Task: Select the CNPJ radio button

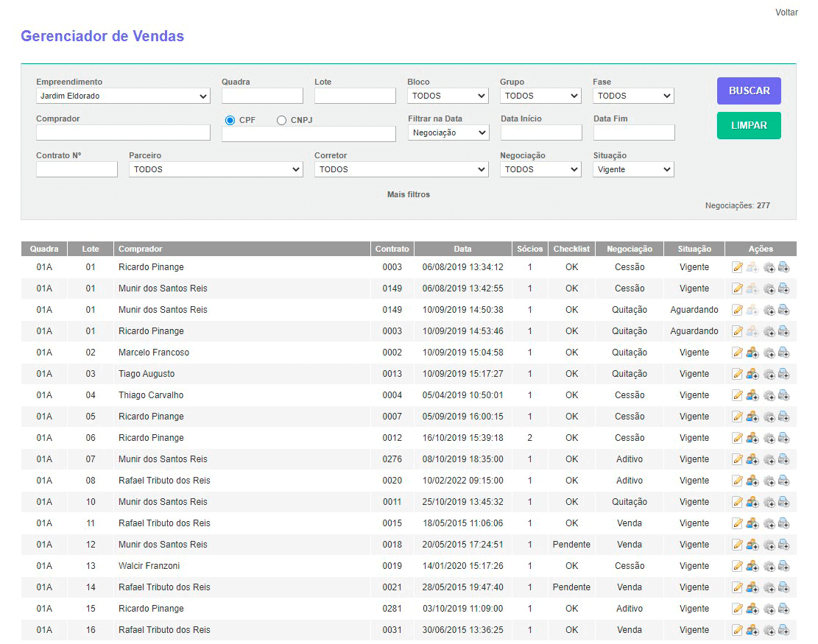Action: (282, 121)
